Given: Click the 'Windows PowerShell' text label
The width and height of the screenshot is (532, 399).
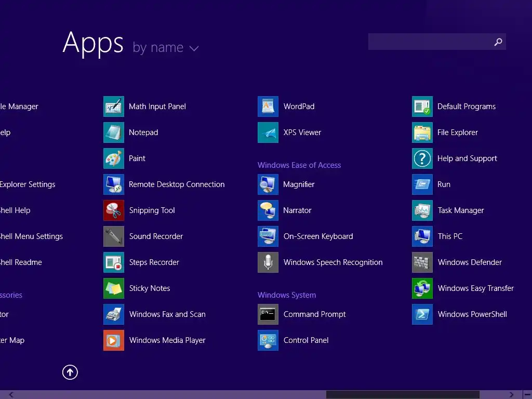Looking at the screenshot, I should click(x=472, y=314).
